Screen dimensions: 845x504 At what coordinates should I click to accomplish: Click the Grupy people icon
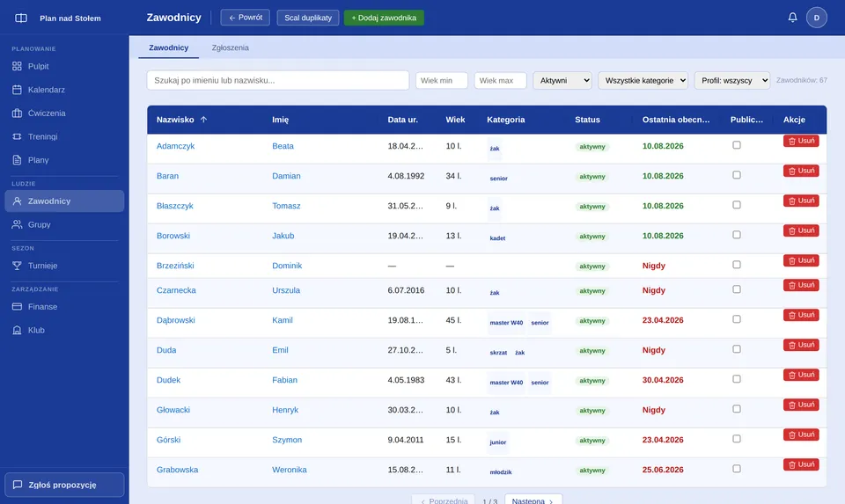[18, 224]
